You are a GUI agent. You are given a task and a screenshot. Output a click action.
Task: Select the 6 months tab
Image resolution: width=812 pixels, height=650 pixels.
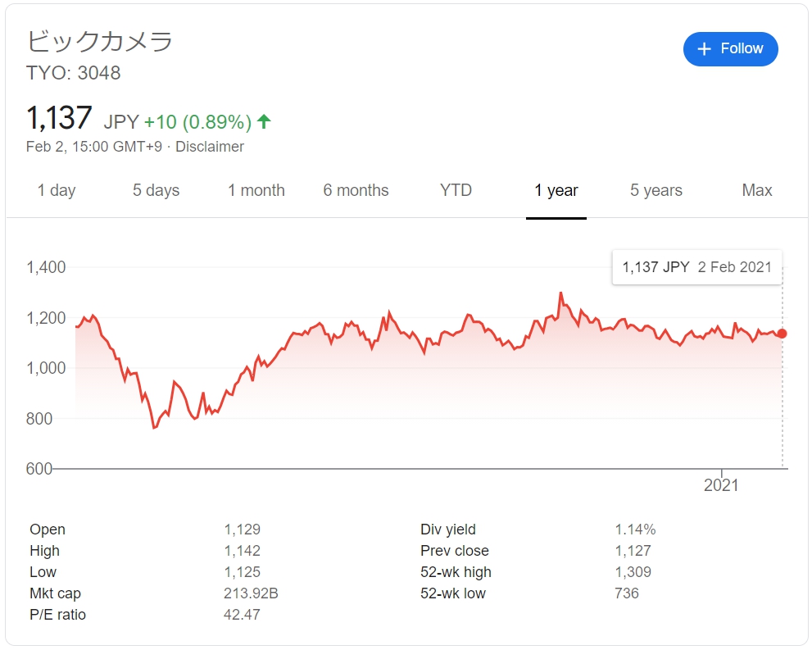tap(356, 190)
